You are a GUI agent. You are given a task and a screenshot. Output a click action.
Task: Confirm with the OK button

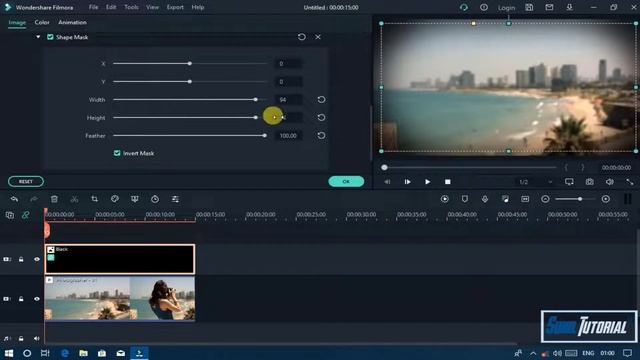click(x=346, y=181)
